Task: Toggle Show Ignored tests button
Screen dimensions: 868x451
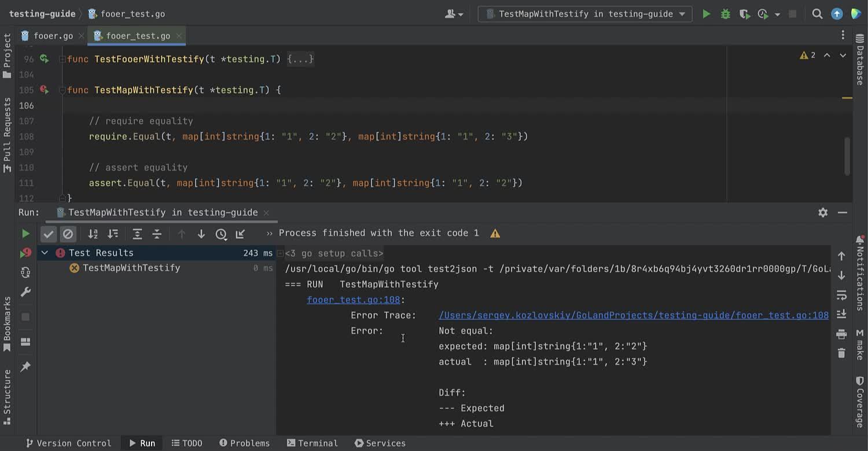Action: pos(68,234)
